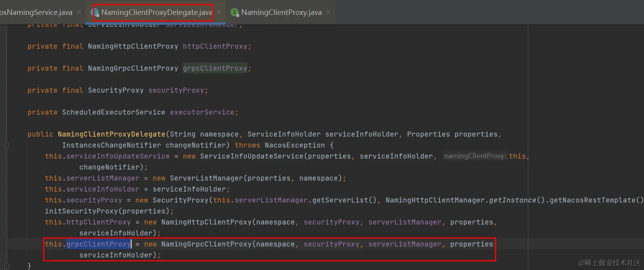Click the changeNotifier argument on the continuation line

109,167
